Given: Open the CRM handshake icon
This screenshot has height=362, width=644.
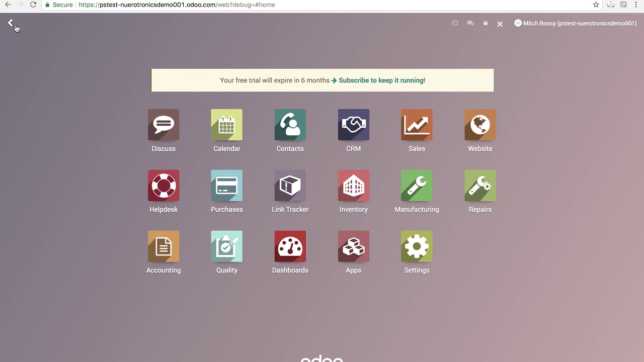Looking at the screenshot, I should click(354, 125).
